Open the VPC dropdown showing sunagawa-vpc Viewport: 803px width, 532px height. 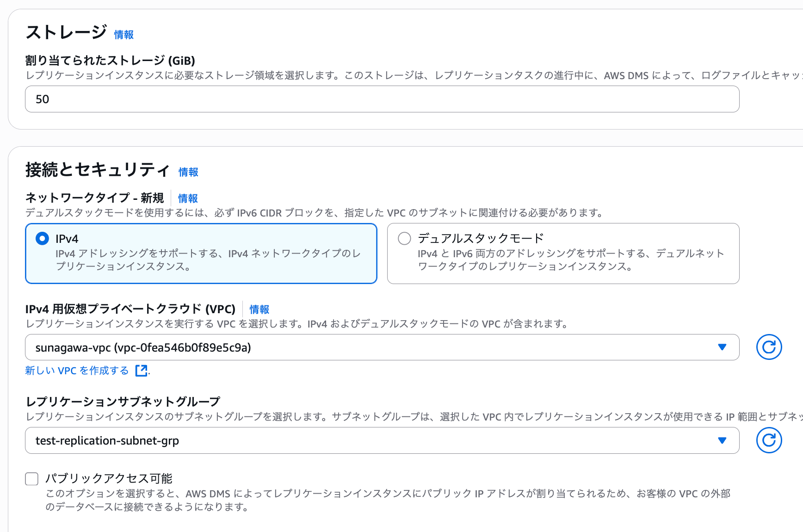pos(382,347)
